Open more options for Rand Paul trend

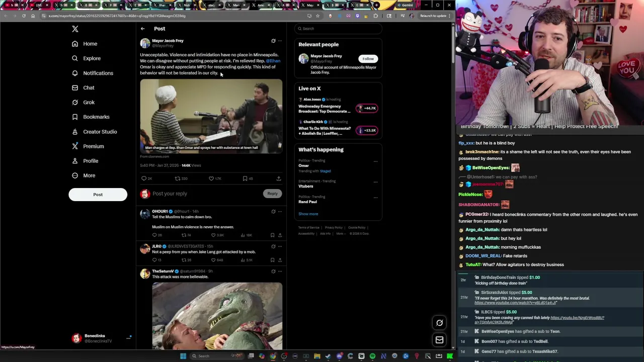[x=375, y=198]
